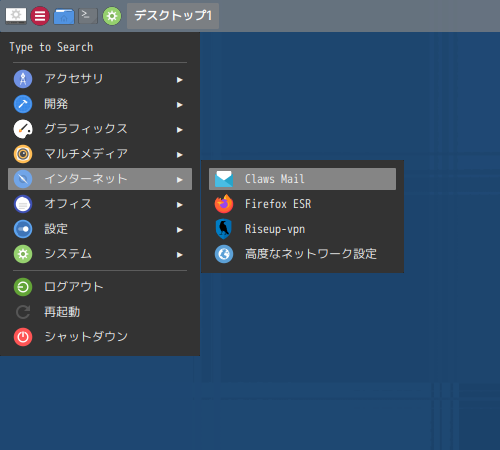
Task: Click the デスクトップ1 workspace button
Action: point(173,16)
